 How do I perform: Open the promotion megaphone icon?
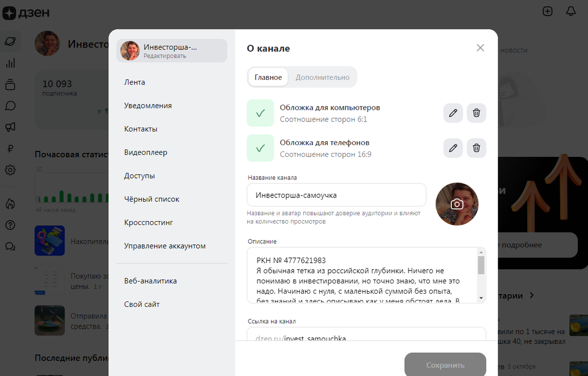click(11, 127)
